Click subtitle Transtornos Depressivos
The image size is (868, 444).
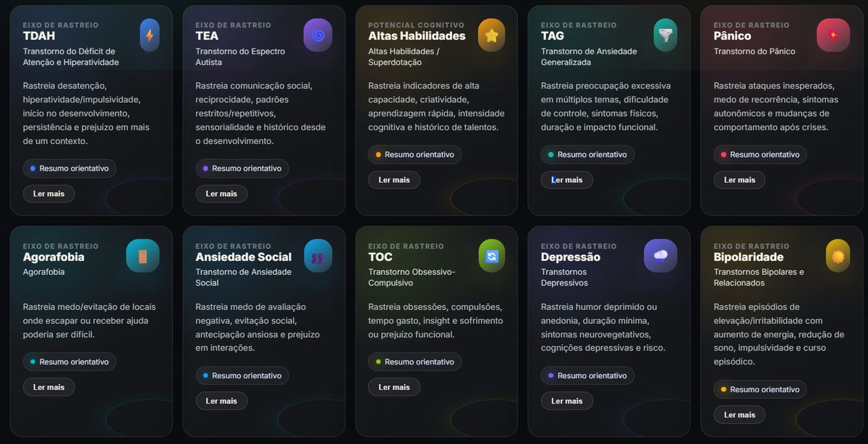tap(564, 278)
